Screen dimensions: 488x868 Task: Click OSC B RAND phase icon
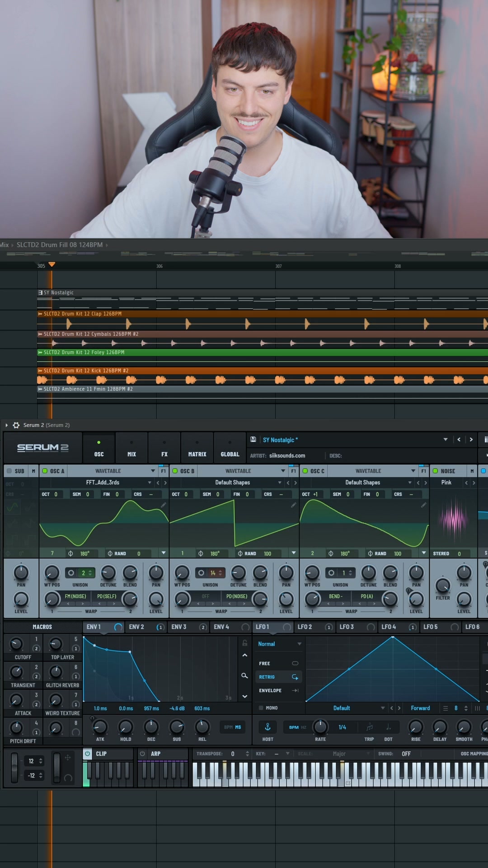(240, 553)
